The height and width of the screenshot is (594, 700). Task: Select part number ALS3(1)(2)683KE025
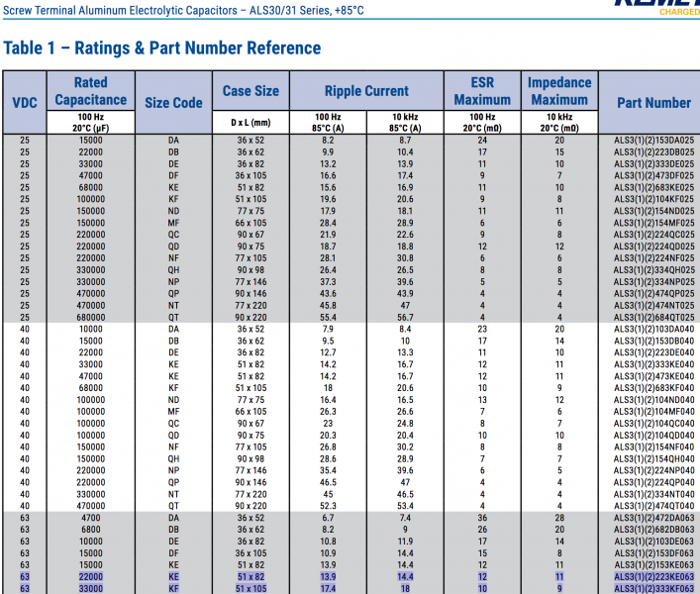[654, 187]
